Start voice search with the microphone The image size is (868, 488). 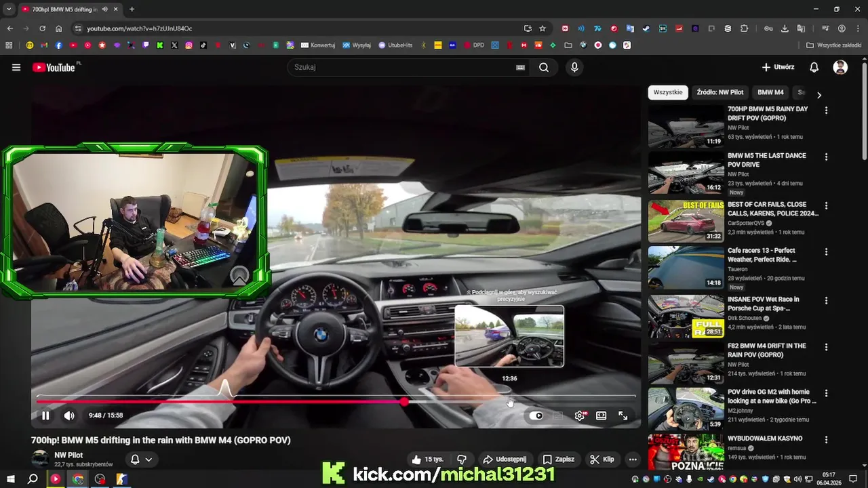pos(574,67)
